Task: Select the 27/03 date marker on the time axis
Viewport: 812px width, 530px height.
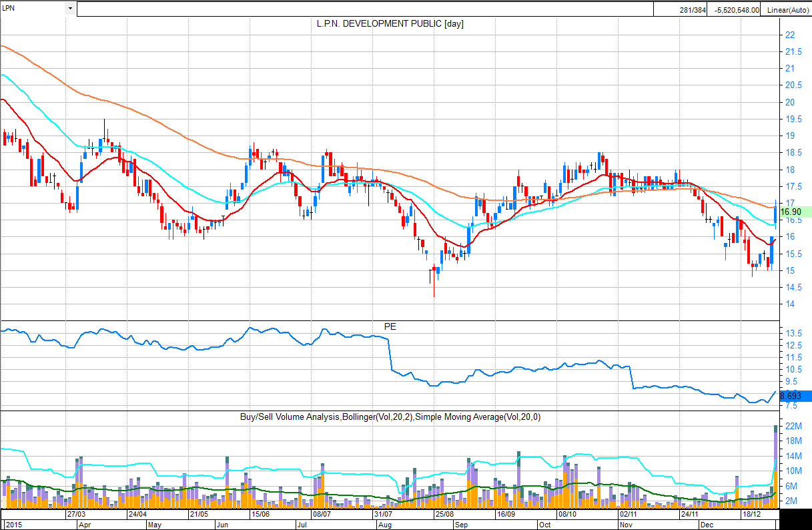Action: pyautogui.click(x=75, y=515)
